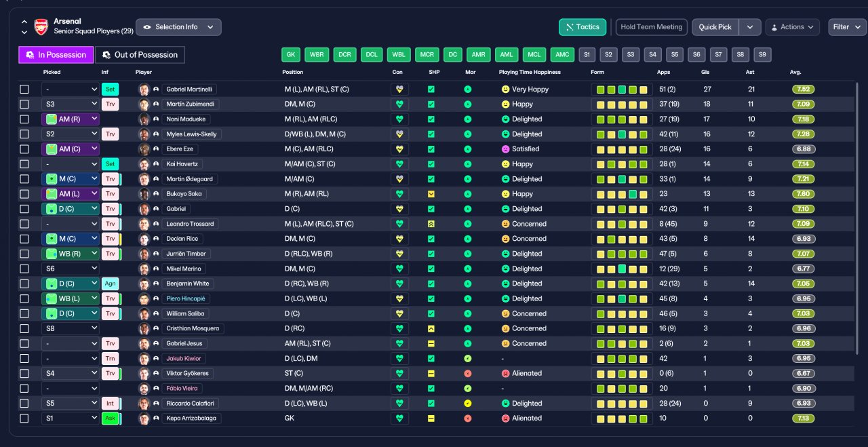The height and width of the screenshot is (447, 868).
Task: Open the Picked dropdown for Martín Zubimendi (S3)
Action: point(71,104)
